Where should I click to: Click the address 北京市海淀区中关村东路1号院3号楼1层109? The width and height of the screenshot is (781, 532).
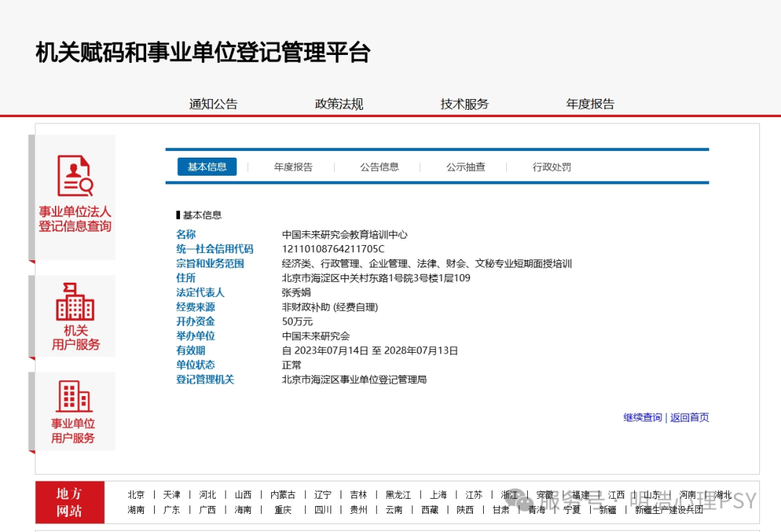click(376, 278)
